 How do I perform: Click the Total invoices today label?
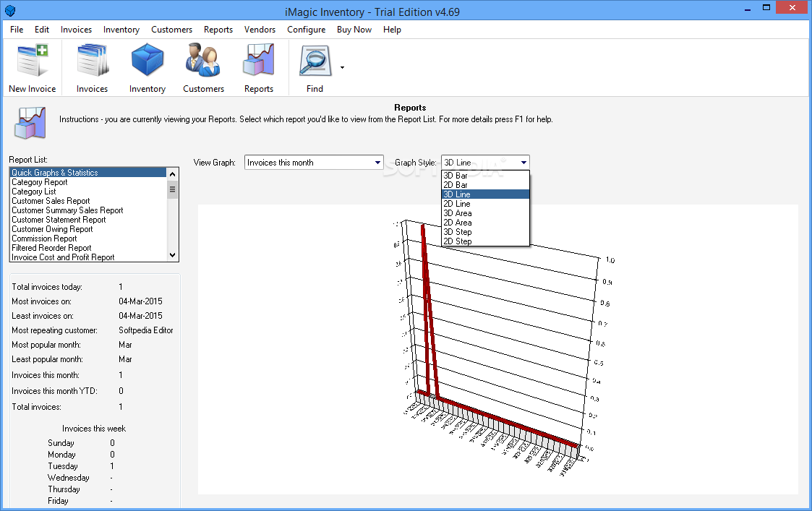pyautogui.click(x=47, y=287)
